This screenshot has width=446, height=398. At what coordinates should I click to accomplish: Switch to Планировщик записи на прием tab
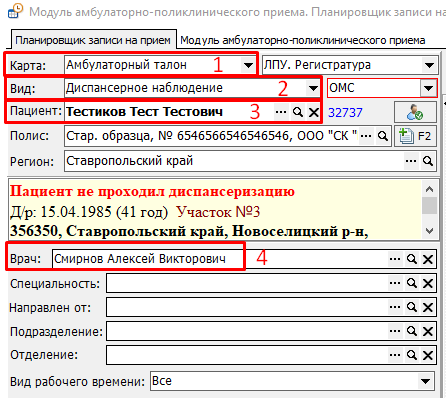tap(94, 40)
